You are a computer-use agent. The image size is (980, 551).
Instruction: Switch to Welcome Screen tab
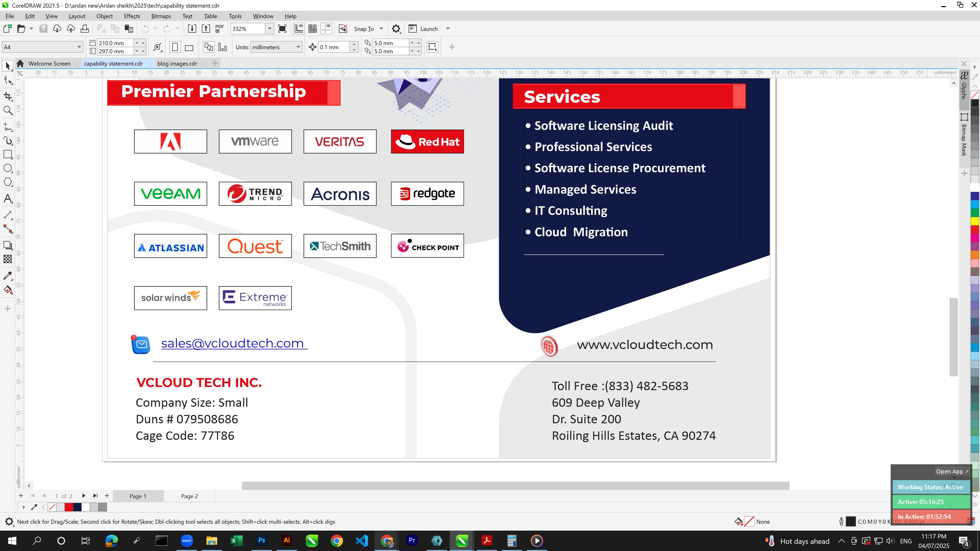pos(50,64)
